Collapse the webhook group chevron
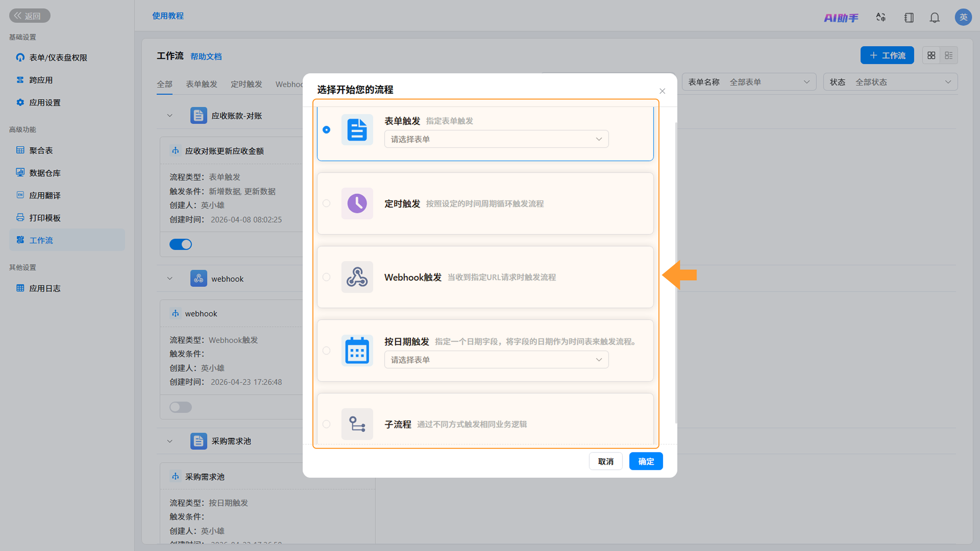 pos(170,279)
